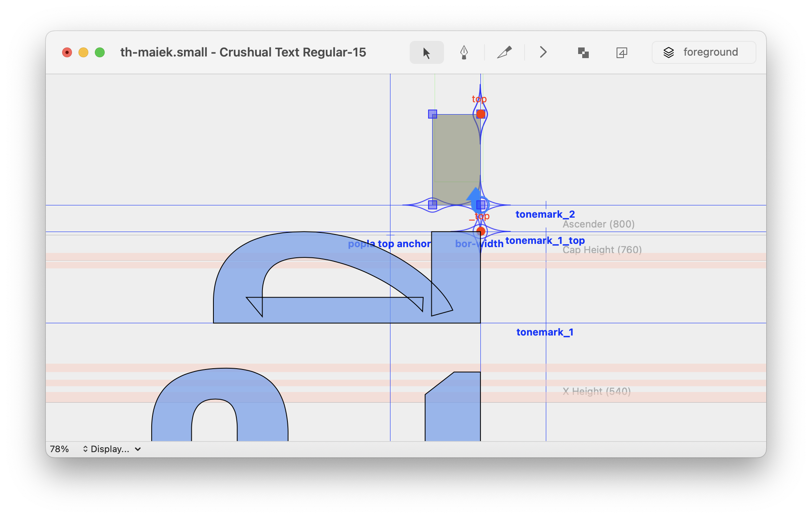The image size is (812, 518).
Task: Select the red _top anchor point
Action: click(x=481, y=231)
